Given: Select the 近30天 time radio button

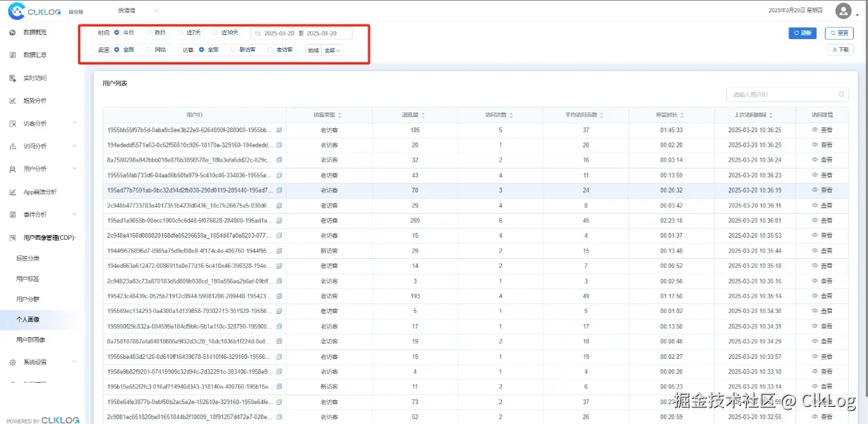Looking at the screenshot, I should [x=215, y=32].
